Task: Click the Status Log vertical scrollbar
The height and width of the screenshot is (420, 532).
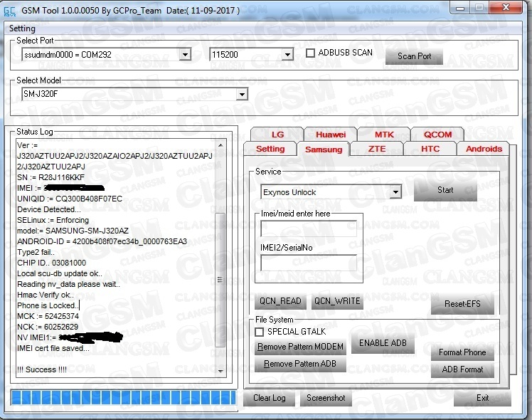Action: pos(220,256)
